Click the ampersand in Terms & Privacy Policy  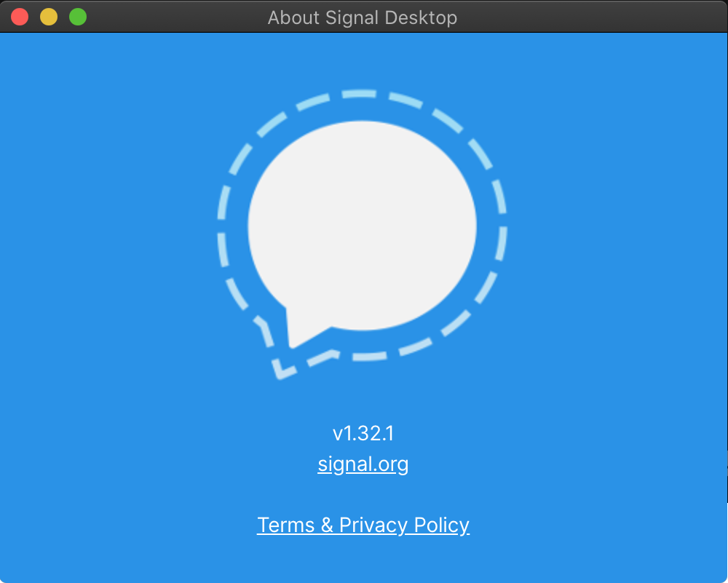pyautogui.click(x=327, y=525)
